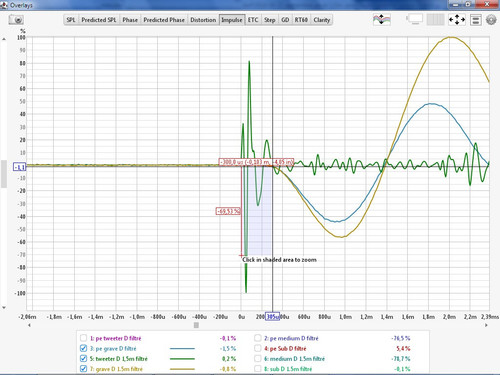Enable trace 6 medium D 1.5m filtré

click(x=258, y=359)
